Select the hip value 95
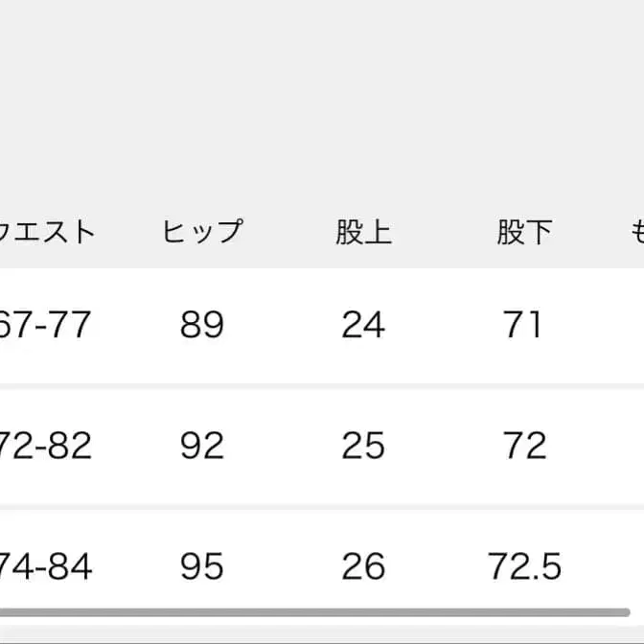The width and height of the screenshot is (644, 644). (201, 567)
